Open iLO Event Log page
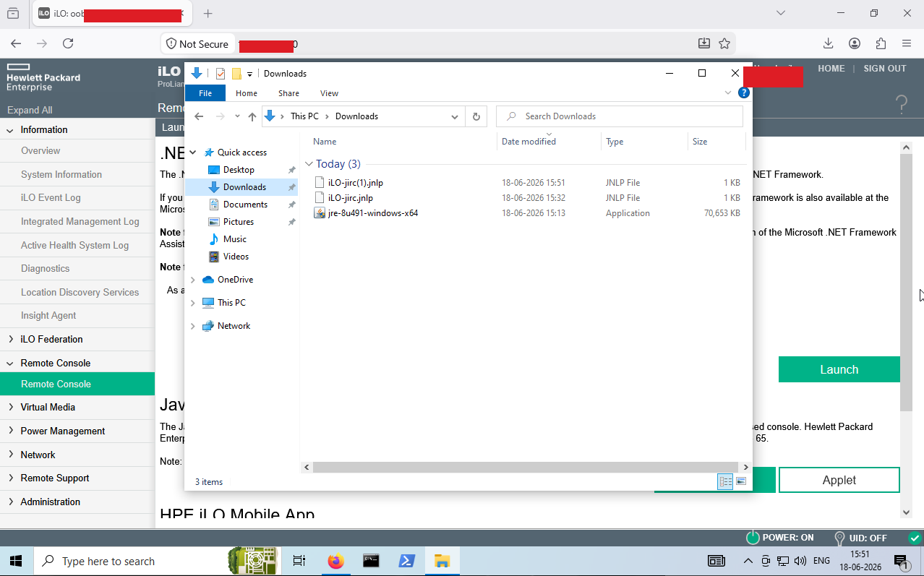 [x=51, y=198]
